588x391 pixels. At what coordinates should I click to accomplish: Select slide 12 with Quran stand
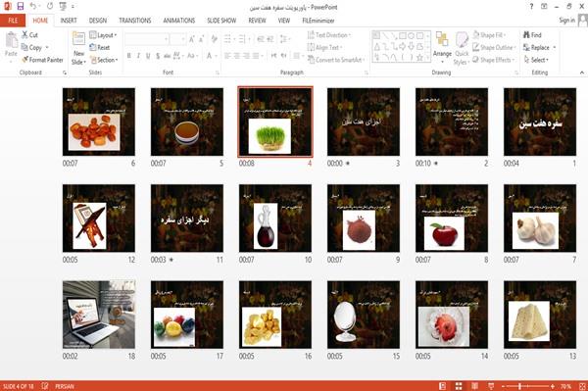pyautogui.click(x=99, y=219)
